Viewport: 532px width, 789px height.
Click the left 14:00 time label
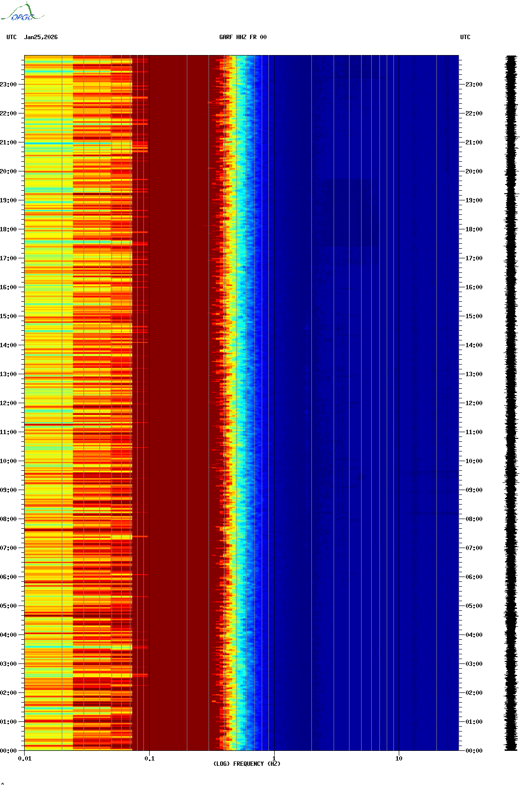8,345
